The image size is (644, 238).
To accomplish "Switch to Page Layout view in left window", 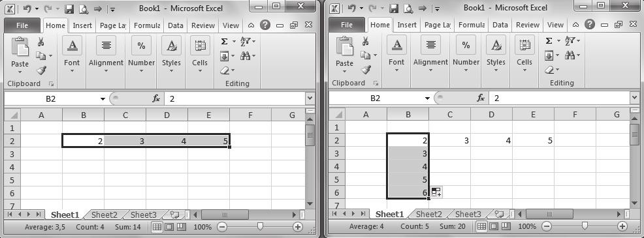I will (169, 226).
